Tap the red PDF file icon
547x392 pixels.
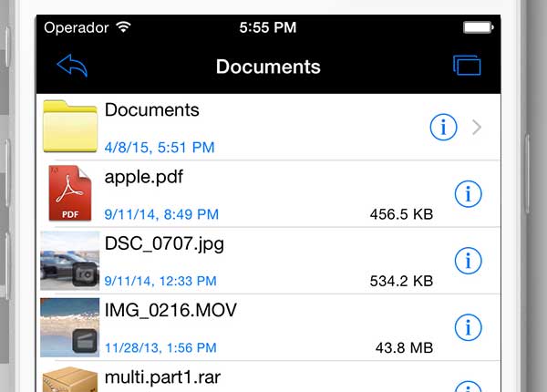[70, 194]
